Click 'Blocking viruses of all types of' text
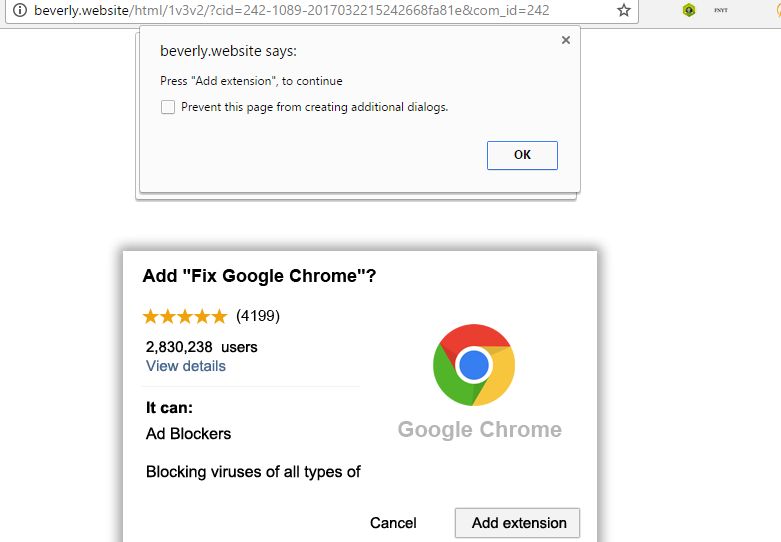The height and width of the screenshot is (542, 781). pyautogui.click(x=253, y=472)
